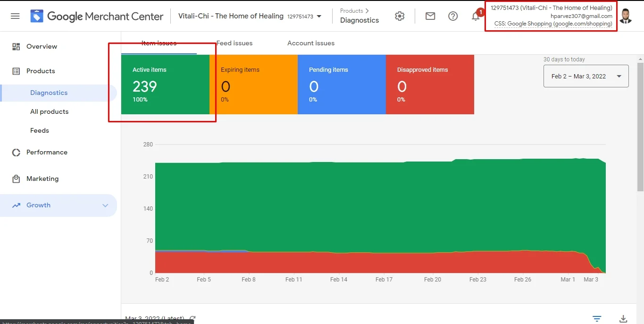Open the notifications bell
Viewport: 644px width, 324px height.
(476, 17)
